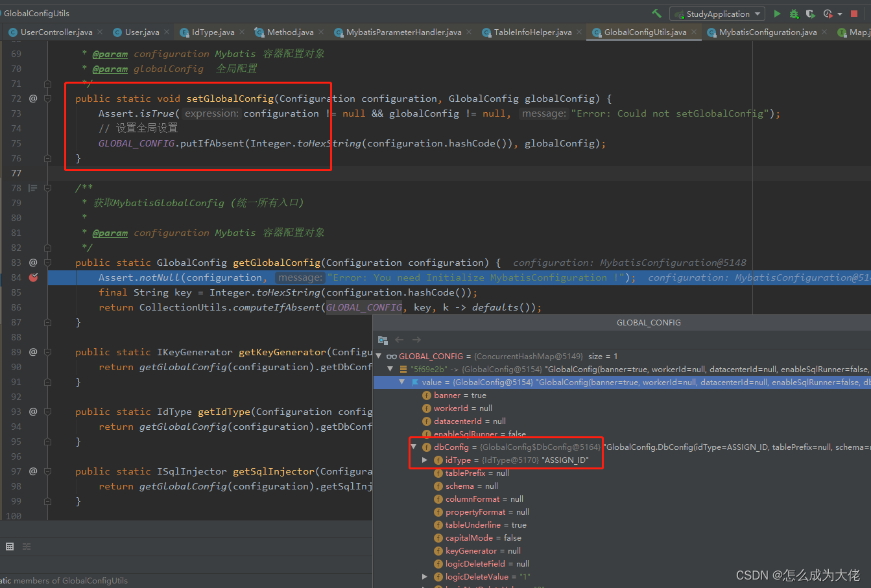
Task: Fold the getGlobalConfig method at line 83
Action: pos(47,263)
